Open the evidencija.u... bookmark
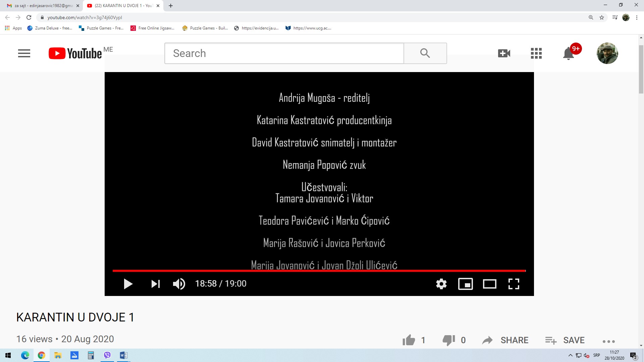Image resolution: width=644 pixels, height=362 pixels. pyautogui.click(x=257, y=28)
